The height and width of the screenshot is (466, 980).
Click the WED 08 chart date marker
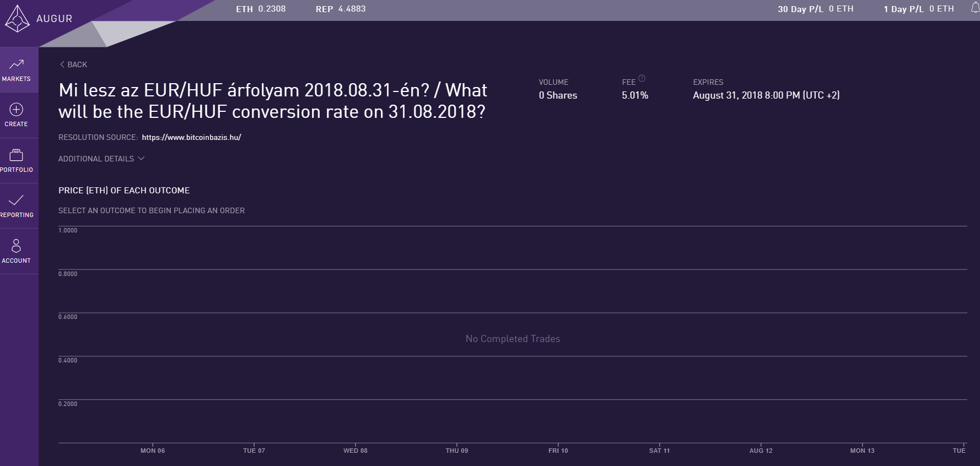pyautogui.click(x=356, y=451)
